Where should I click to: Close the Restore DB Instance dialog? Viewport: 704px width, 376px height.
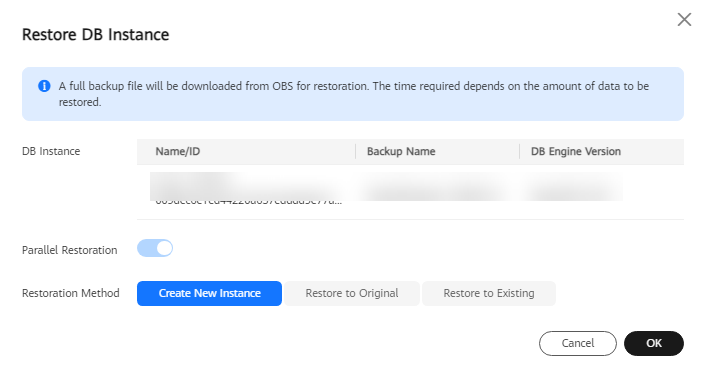(684, 19)
